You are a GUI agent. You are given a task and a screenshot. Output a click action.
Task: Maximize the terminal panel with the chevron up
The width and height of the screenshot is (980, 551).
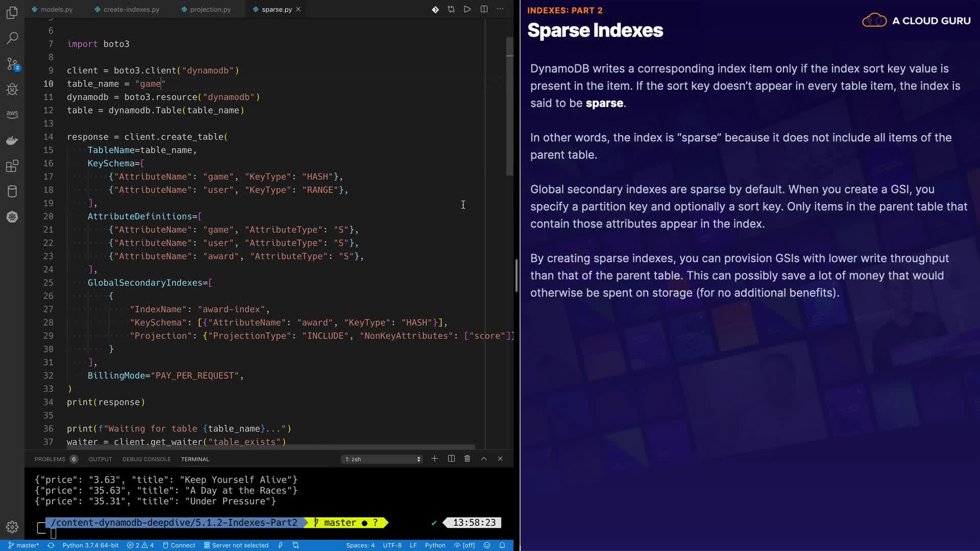pyautogui.click(x=484, y=459)
